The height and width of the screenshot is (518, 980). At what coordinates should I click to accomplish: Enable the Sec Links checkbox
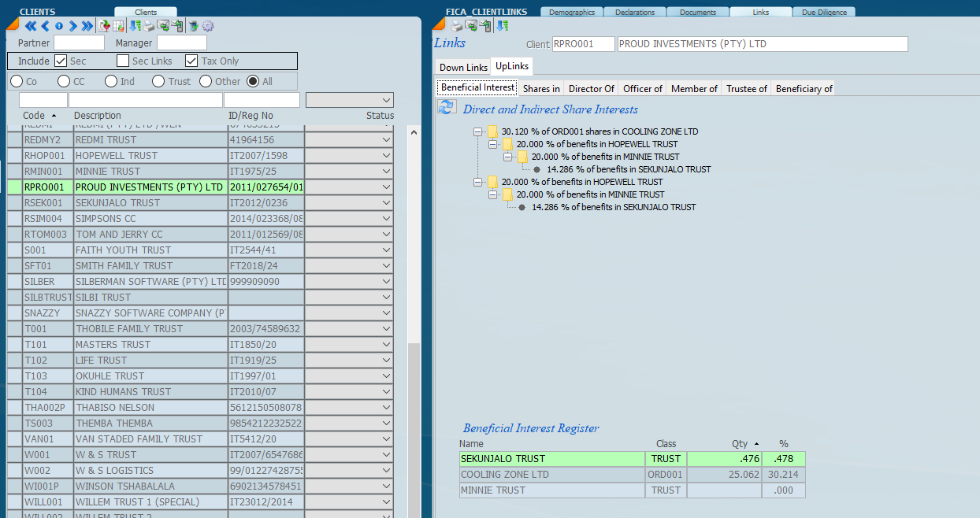(123, 61)
